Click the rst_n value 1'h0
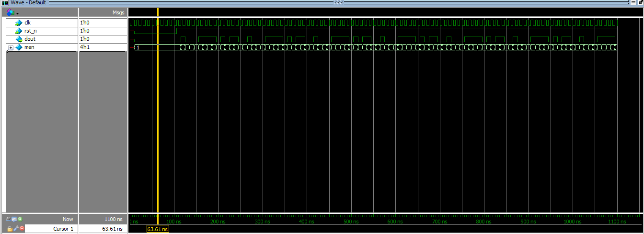This screenshot has width=644, height=234. (84, 31)
